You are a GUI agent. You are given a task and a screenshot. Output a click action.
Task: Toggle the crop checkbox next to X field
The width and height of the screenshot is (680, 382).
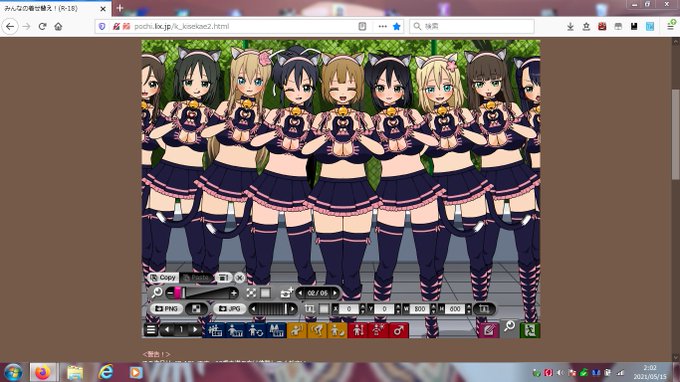(x=324, y=309)
